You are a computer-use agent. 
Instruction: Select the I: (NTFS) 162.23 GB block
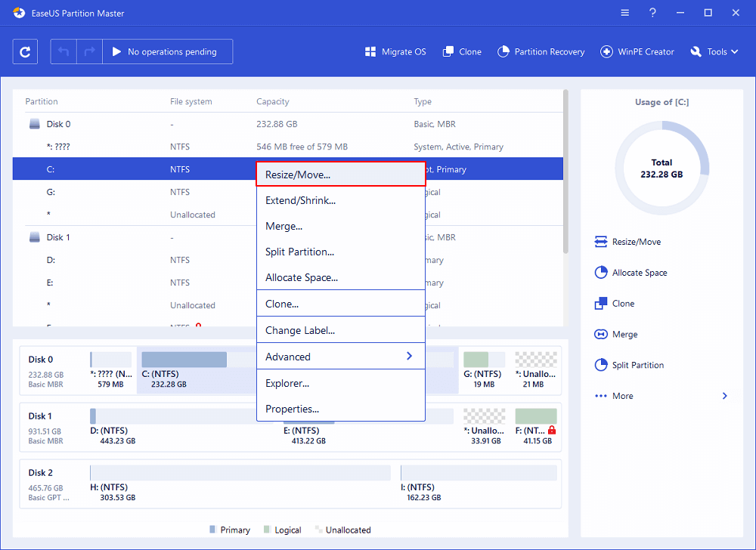click(x=479, y=483)
